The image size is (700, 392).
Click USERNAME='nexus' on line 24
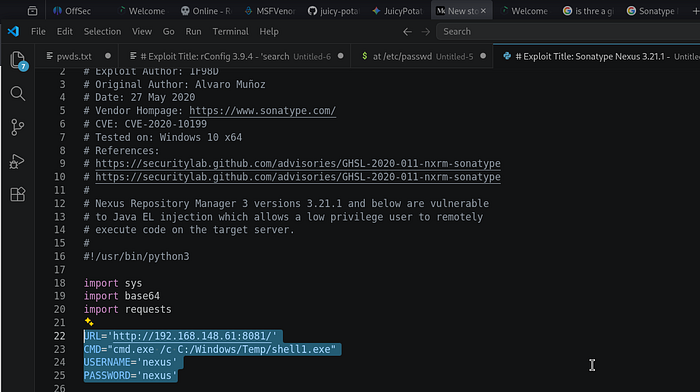(x=130, y=362)
